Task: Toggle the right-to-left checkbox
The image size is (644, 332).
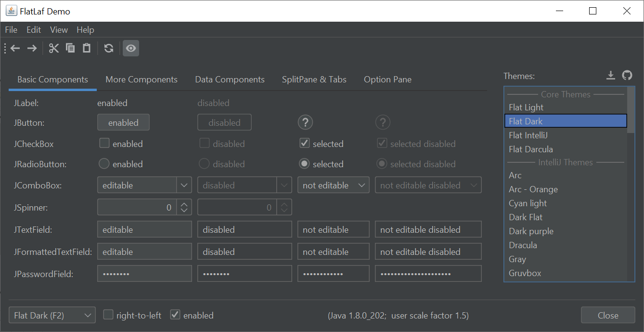Action: [x=109, y=315]
